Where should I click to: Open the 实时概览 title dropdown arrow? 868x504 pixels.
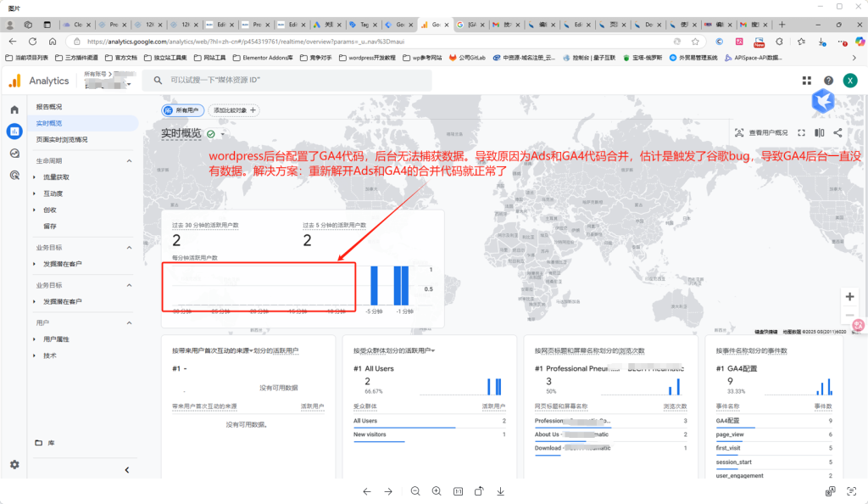pos(223,134)
